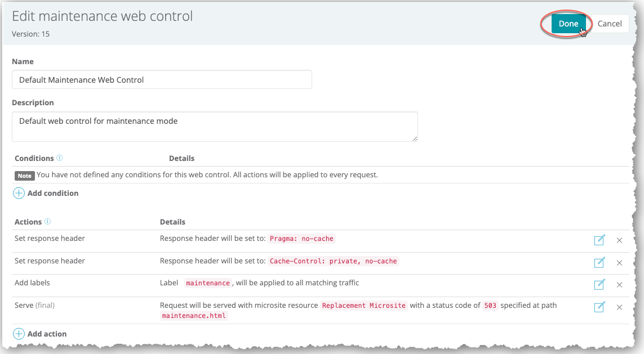This screenshot has width=644, height=354.
Task: Remove the Add labels action
Action: pos(619,285)
